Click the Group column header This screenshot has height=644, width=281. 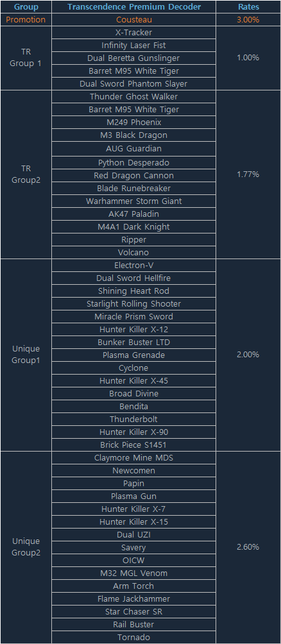[x=26, y=7]
